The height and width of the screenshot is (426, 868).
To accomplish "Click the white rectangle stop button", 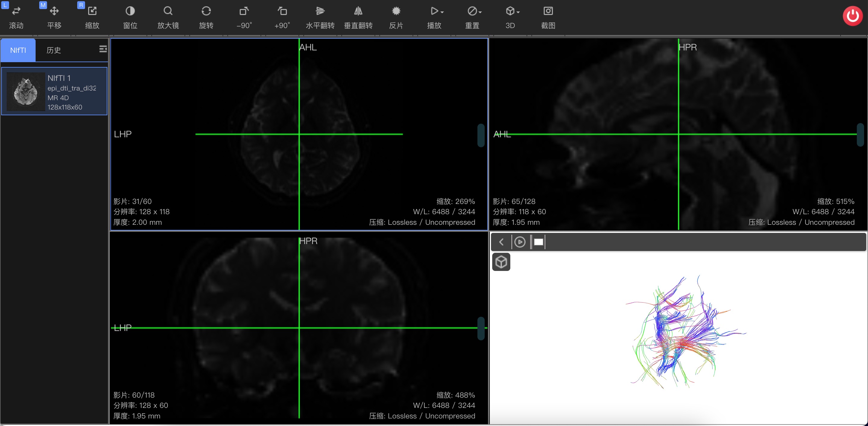I will 538,242.
